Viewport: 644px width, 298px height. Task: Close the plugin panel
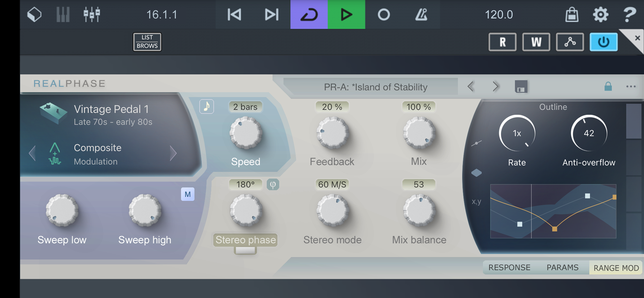pyautogui.click(x=637, y=38)
